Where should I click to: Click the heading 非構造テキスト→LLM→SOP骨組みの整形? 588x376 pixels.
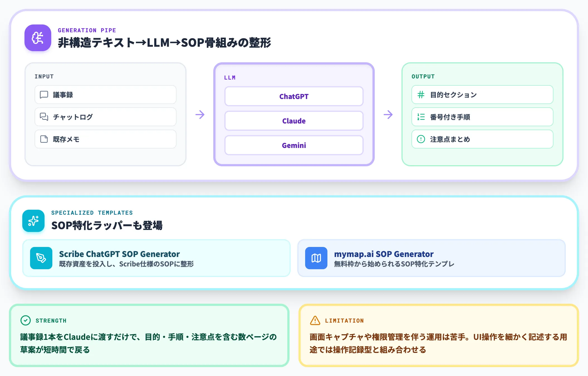click(x=164, y=43)
